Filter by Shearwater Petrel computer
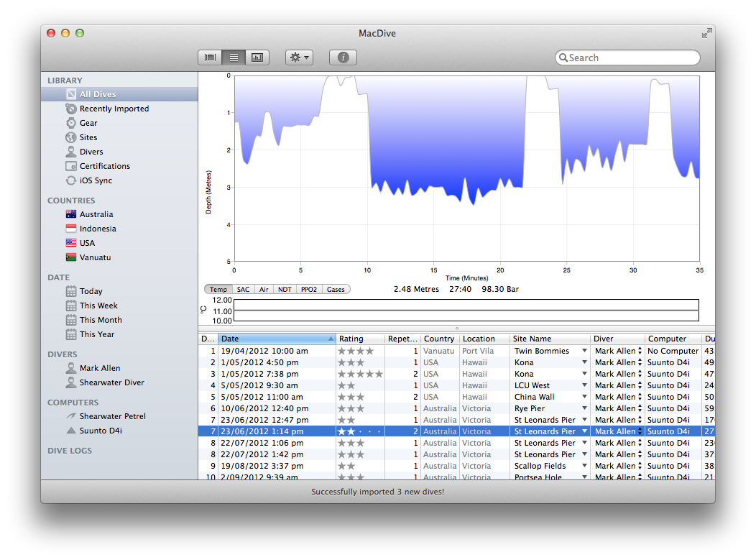756x560 pixels. [112, 416]
